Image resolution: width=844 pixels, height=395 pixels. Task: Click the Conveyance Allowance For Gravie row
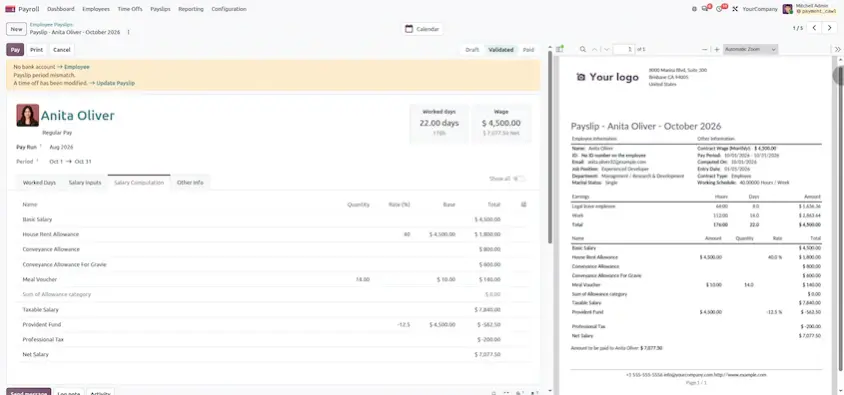tap(275, 265)
